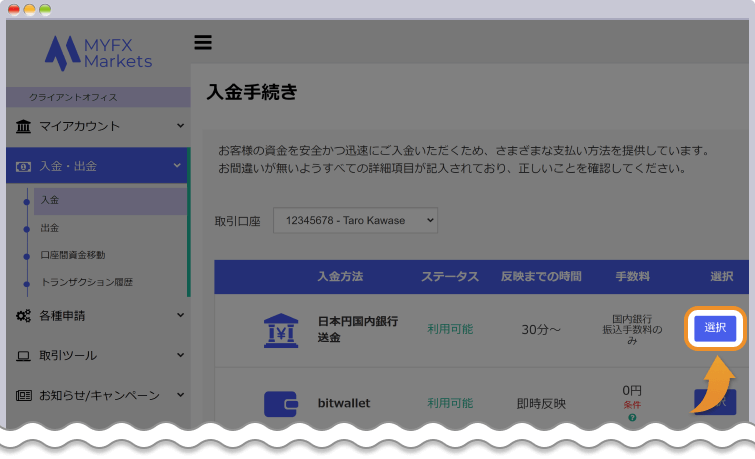Click the MYFX Markets logo
755x459 pixels.
point(99,53)
